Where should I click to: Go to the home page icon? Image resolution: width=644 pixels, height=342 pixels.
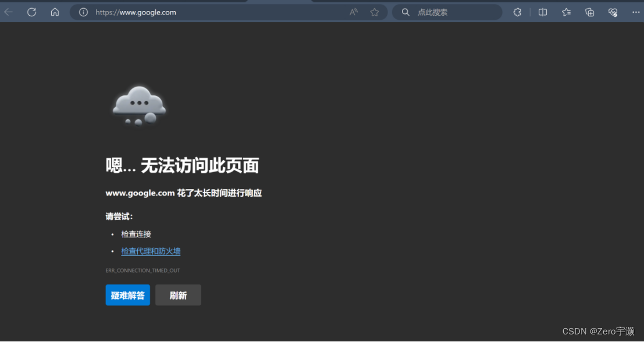(55, 12)
